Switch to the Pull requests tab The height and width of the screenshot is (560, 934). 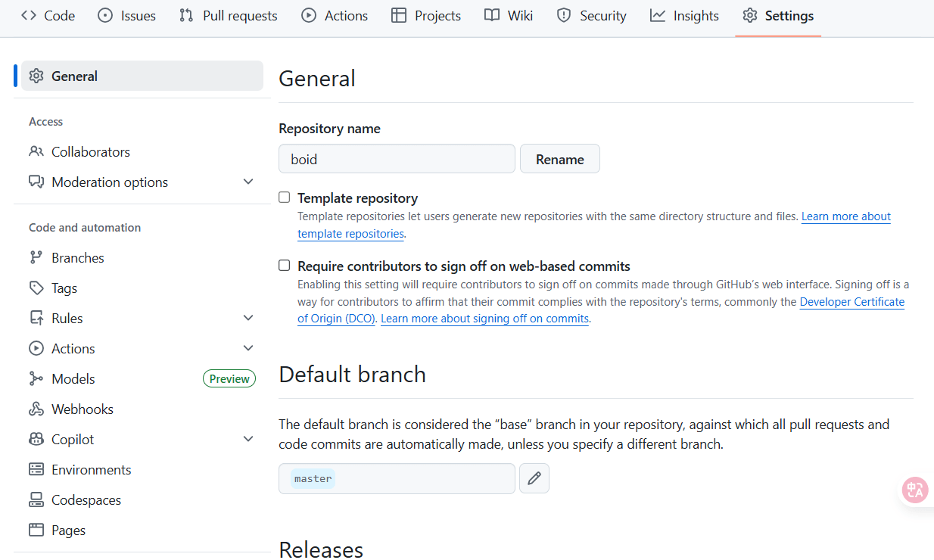pyautogui.click(x=229, y=15)
